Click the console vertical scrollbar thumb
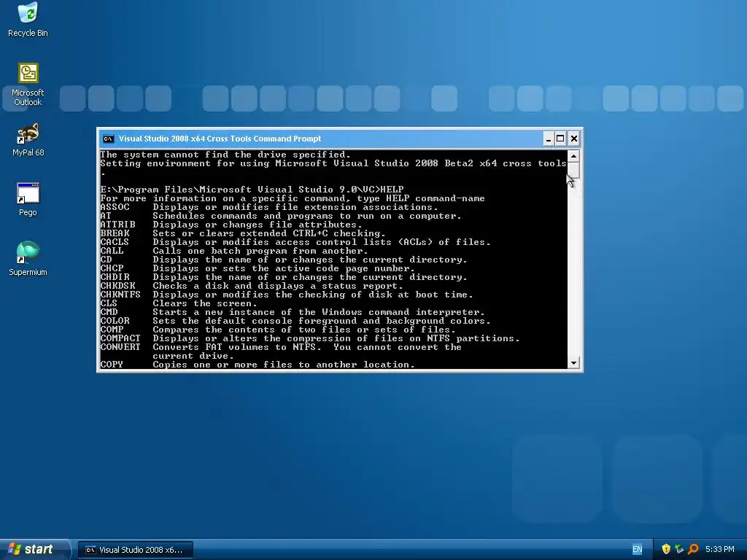Viewport: 747px width, 560px height. (573, 170)
